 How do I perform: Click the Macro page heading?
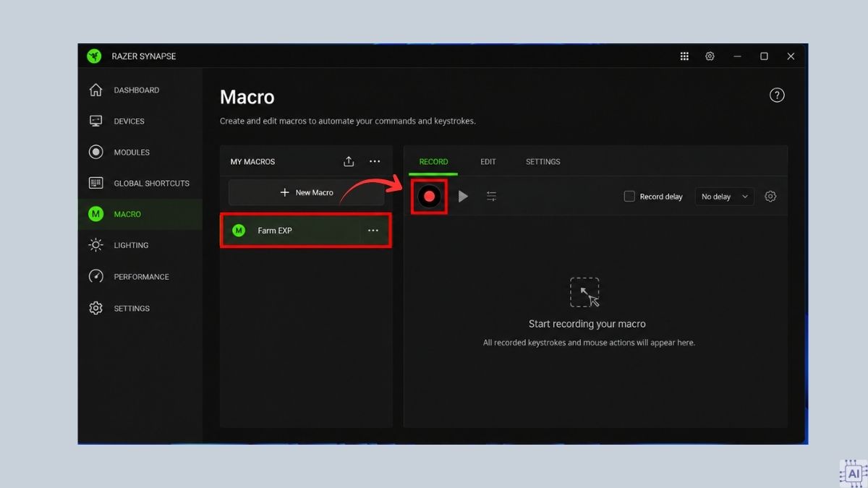(x=247, y=97)
